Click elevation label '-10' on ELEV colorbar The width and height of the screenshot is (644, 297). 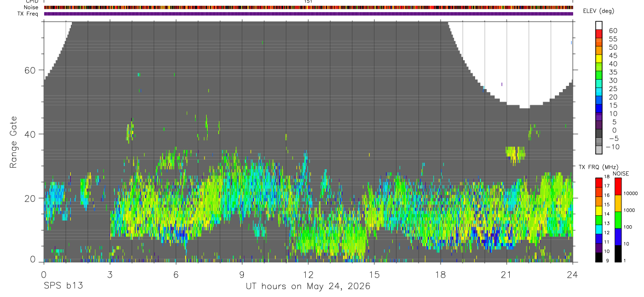[x=613, y=147]
